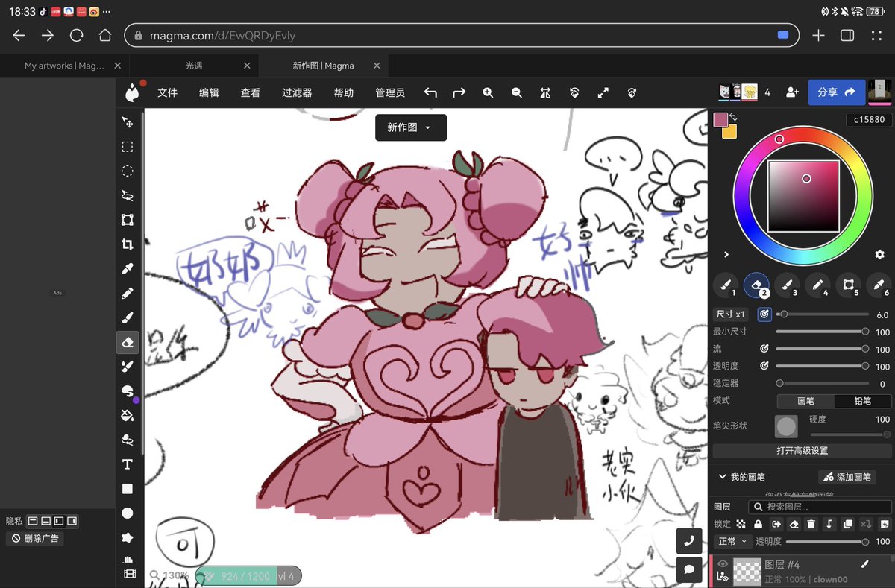The height and width of the screenshot is (588, 895).
Task: Expand panel with arrow below color wheel
Action: 726,255
